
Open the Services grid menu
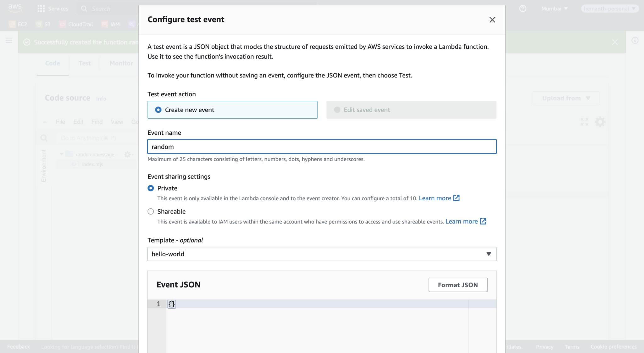pyautogui.click(x=52, y=9)
